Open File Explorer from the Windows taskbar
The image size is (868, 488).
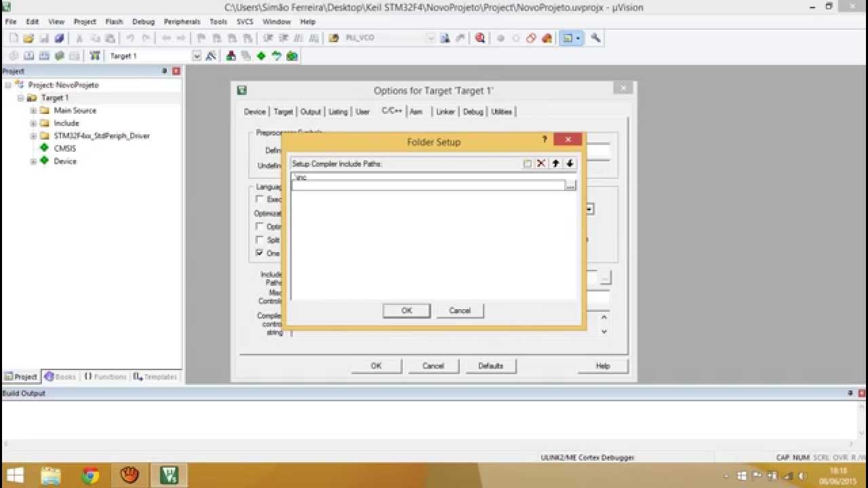[x=51, y=475]
